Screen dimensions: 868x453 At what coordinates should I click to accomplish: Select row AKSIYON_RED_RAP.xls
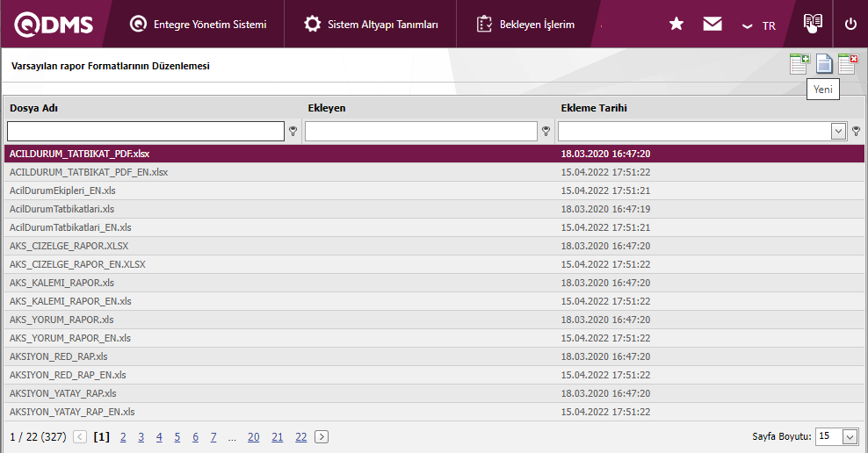434,356
